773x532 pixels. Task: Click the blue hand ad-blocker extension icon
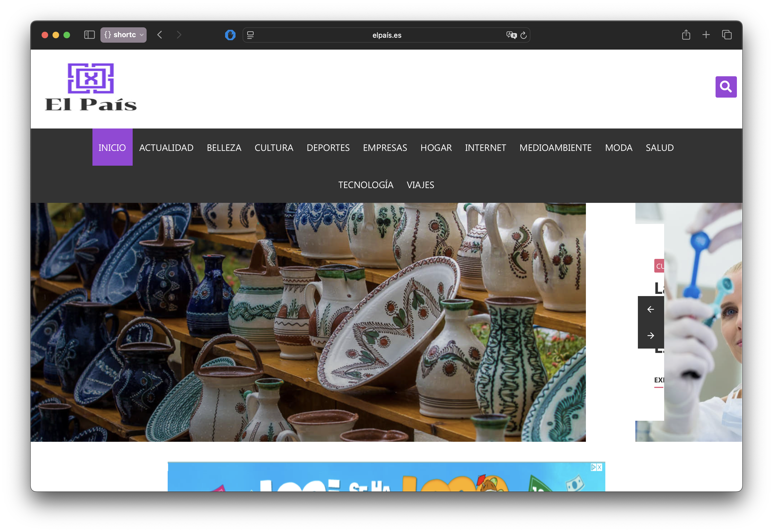pos(230,35)
